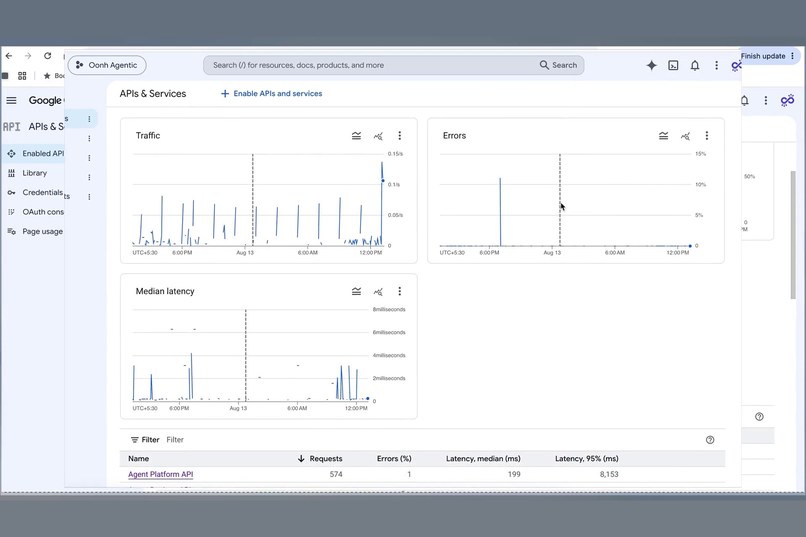Open Median latency chart more options menu
This screenshot has height=537, width=806.
[x=399, y=291]
